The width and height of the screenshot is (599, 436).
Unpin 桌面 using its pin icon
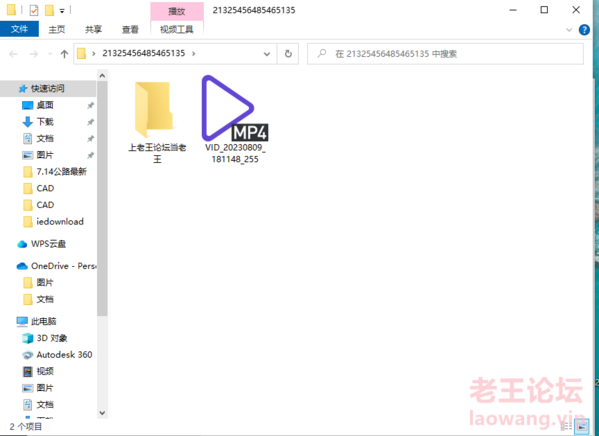[x=90, y=105]
